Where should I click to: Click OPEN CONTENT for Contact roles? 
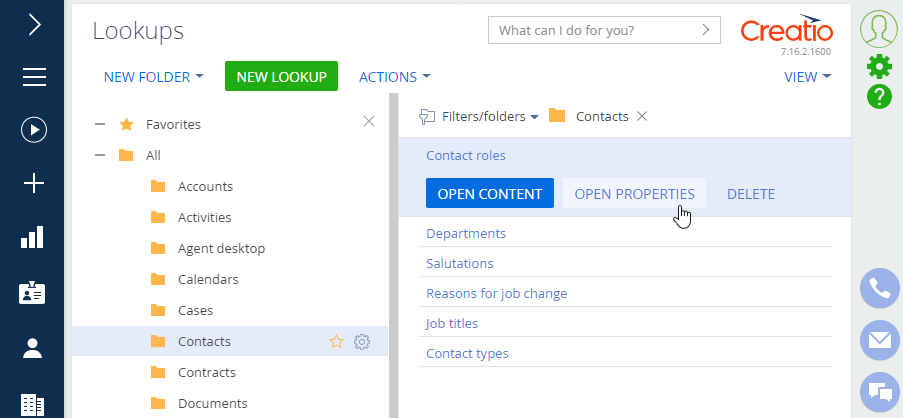(490, 193)
